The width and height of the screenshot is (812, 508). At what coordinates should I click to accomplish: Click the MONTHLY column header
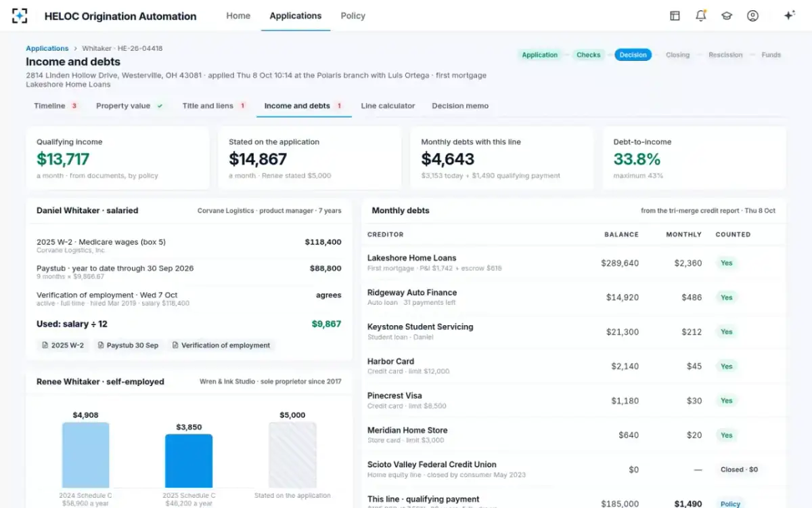tap(684, 234)
